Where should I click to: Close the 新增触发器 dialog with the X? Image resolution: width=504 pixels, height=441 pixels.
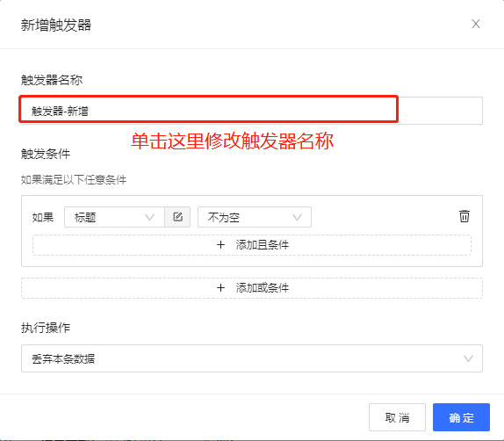pyautogui.click(x=476, y=24)
